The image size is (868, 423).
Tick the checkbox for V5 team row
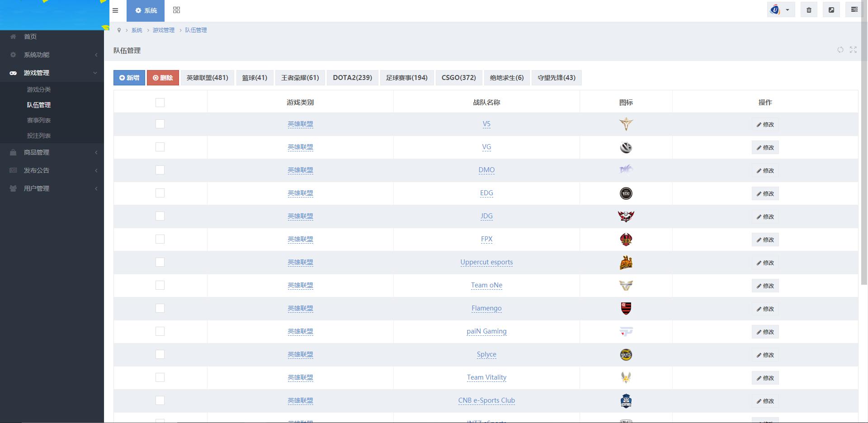coord(160,124)
